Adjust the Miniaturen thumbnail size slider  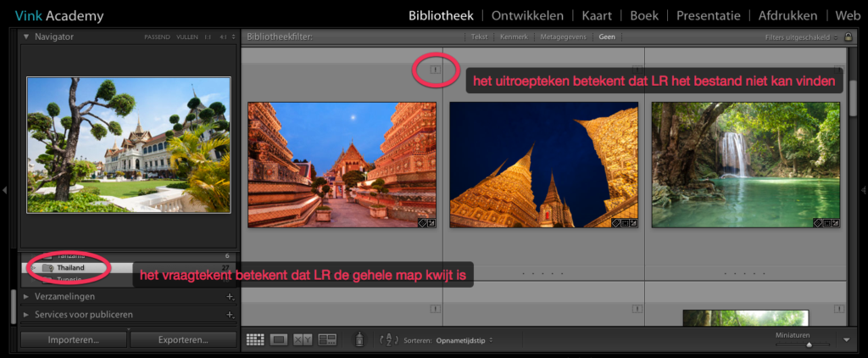coord(808,344)
